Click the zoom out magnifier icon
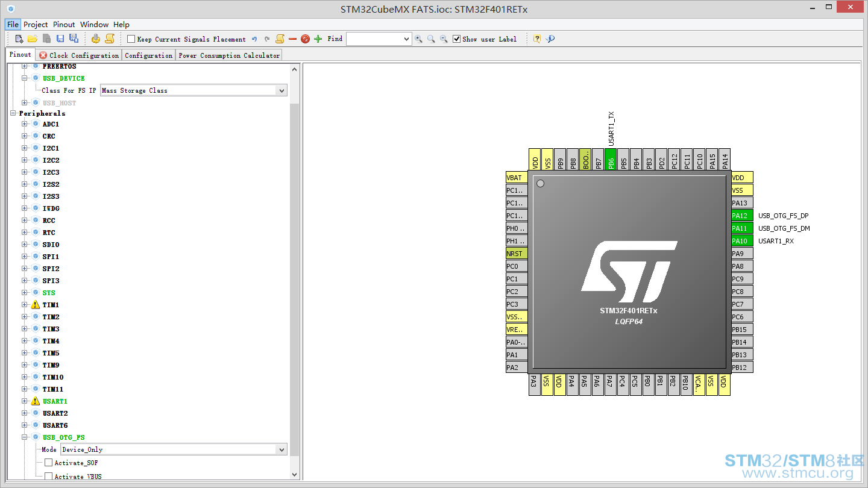This screenshot has width=868, height=488. pyautogui.click(x=444, y=39)
